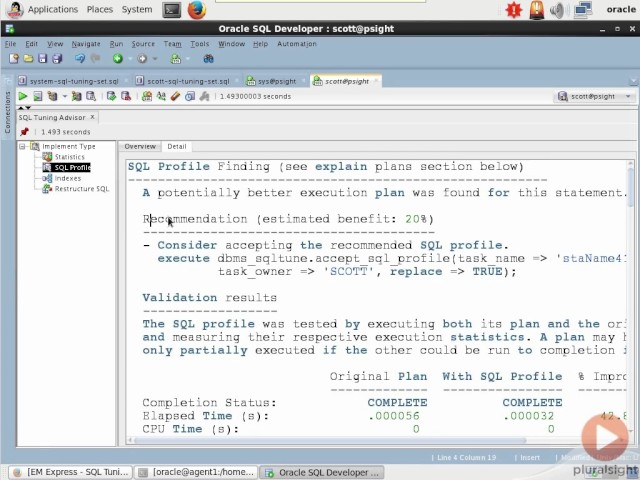Click the Commit icon

(x=111, y=96)
